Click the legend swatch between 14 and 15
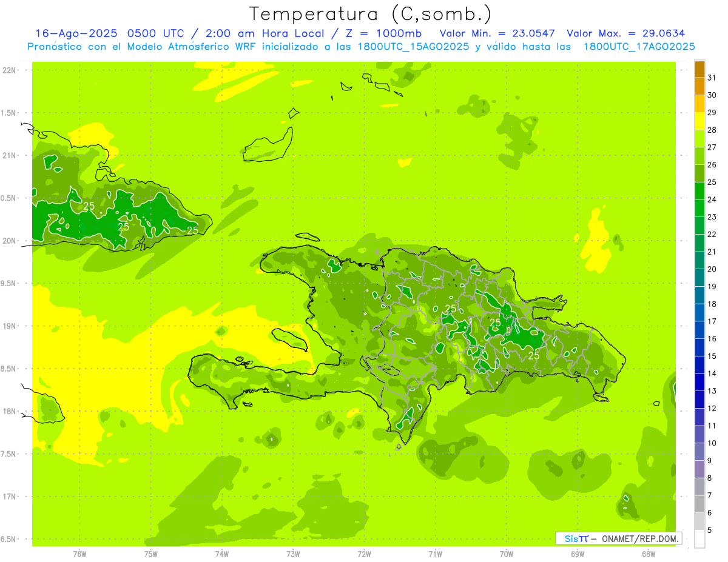Viewport: 728px width, 562px height. (699, 365)
